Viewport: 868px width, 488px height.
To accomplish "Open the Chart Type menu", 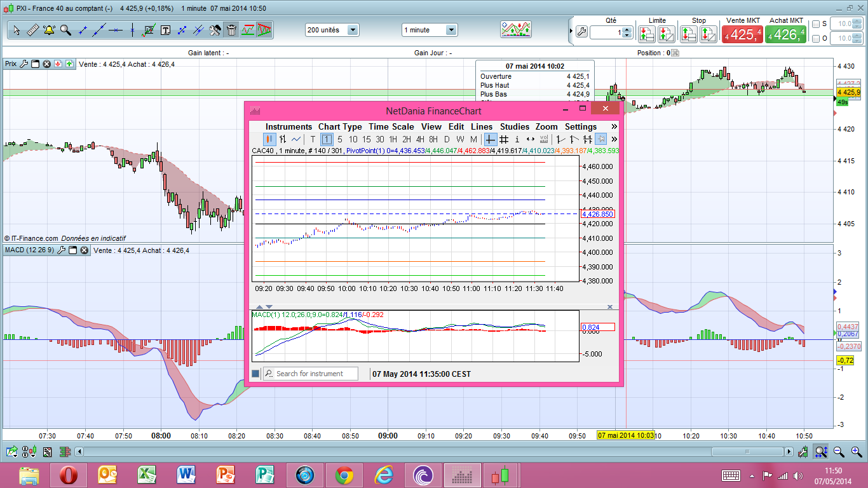I will tap(340, 126).
